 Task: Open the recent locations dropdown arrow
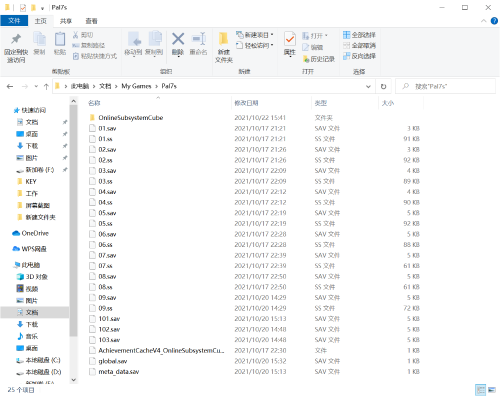[36, 87]
